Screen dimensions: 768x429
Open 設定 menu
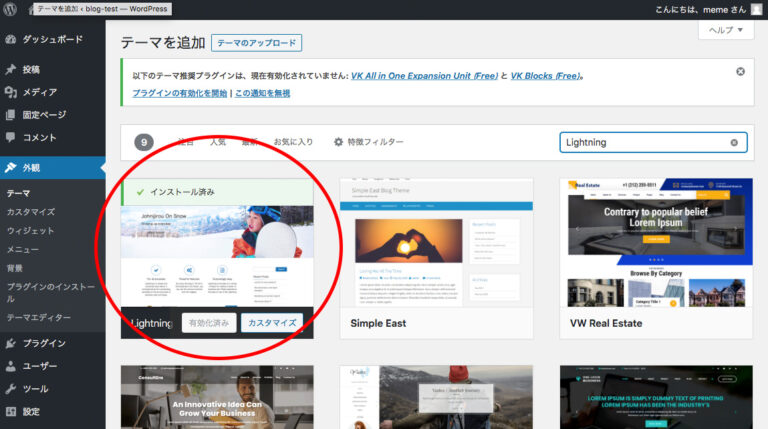point(52,411)
